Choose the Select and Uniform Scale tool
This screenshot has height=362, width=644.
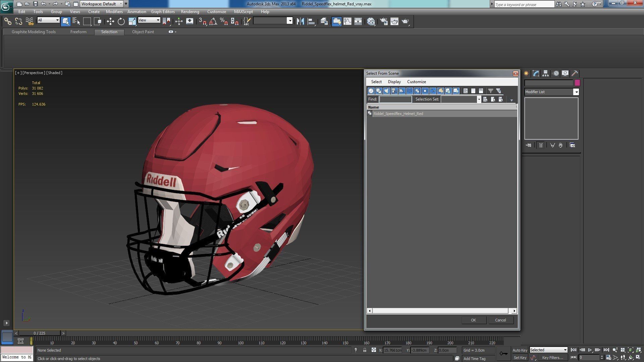132,21
